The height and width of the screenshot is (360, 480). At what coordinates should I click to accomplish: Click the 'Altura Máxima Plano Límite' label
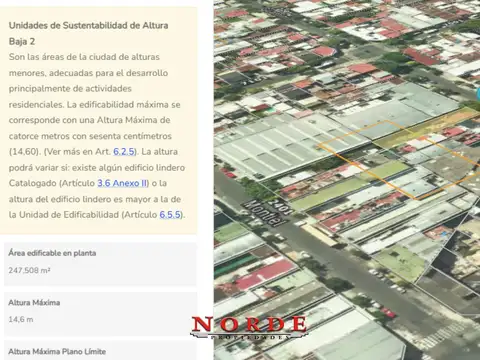click(x=57, y=351)
